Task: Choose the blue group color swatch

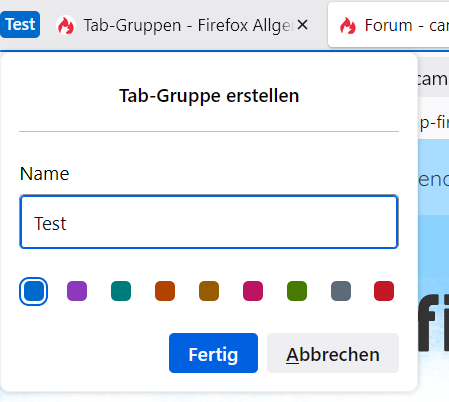Action: pyautogui.click(x=33, y=291)
